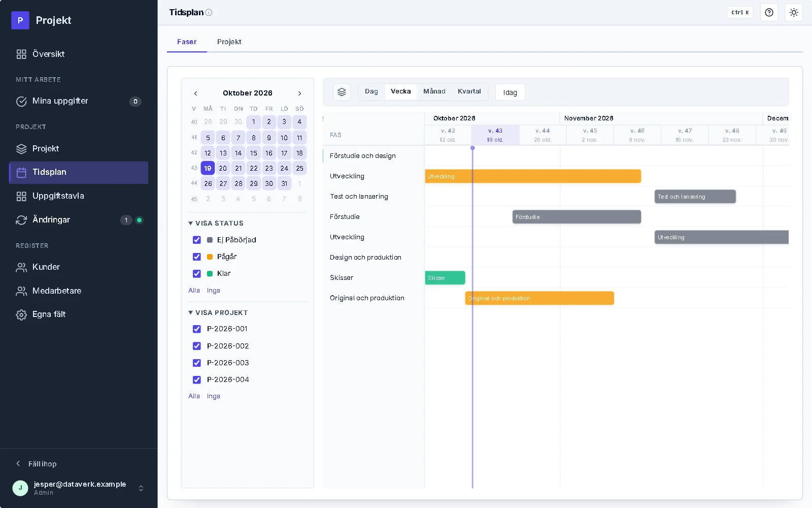Image resolution: width=812 pixels, height=508 pixels.
Task: Open Medarbetare people icon
Action: [x=21, y=291]
